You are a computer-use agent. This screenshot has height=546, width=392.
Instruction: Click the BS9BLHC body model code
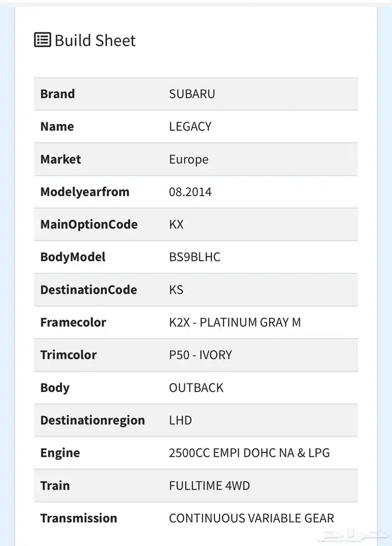(x=194, y=257)
